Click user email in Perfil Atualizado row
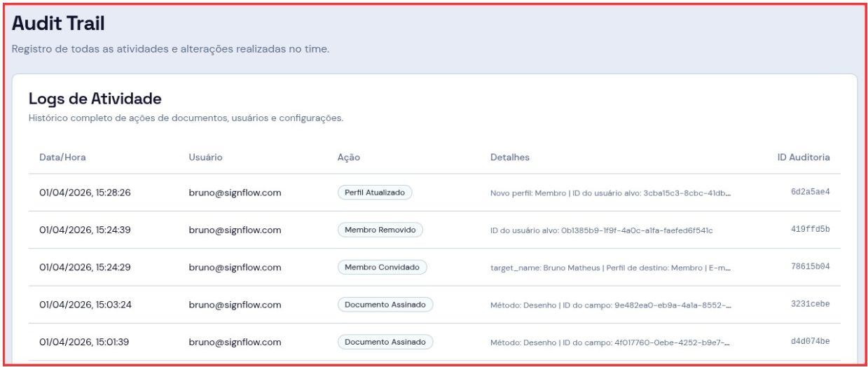This screenshot has width=868, height=367. [235, 193]
